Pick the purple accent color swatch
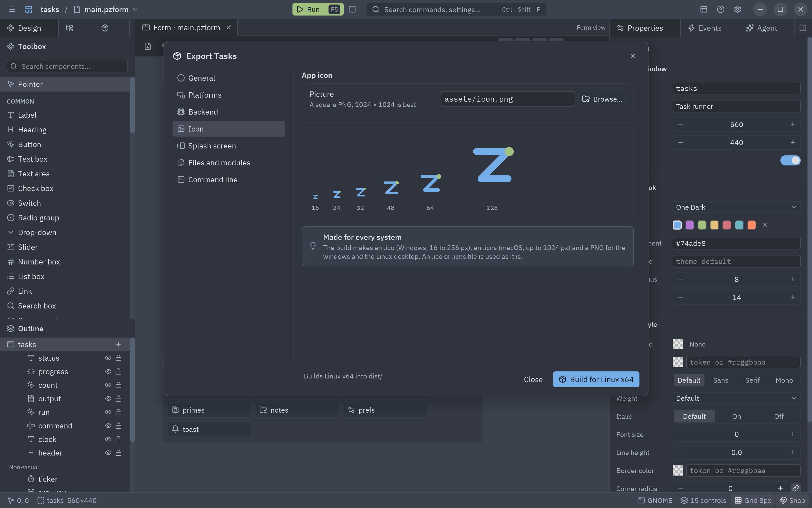This screenshot has height=508, width=812. (689, 225)
